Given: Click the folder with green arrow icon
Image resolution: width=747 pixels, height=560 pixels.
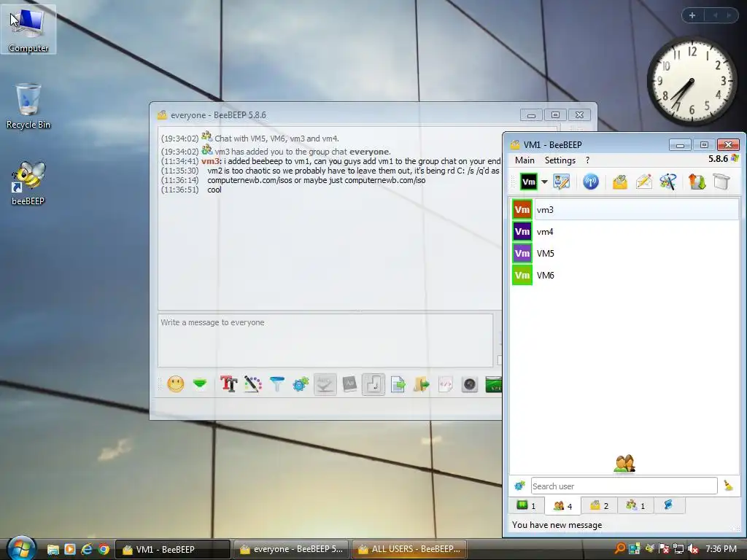Looking at the screenshot, I should click(x=422, y=384).
